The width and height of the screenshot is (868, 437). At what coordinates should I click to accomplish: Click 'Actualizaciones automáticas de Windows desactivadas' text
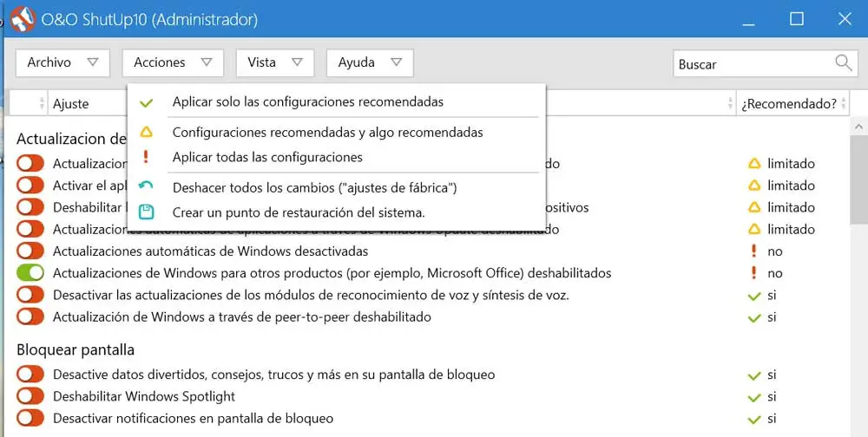(x=210, y=251)
